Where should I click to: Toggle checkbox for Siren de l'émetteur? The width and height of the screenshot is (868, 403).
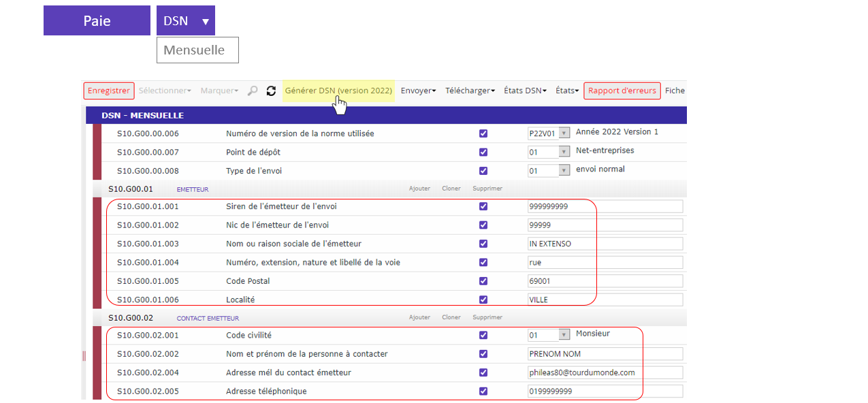point(483,206)
